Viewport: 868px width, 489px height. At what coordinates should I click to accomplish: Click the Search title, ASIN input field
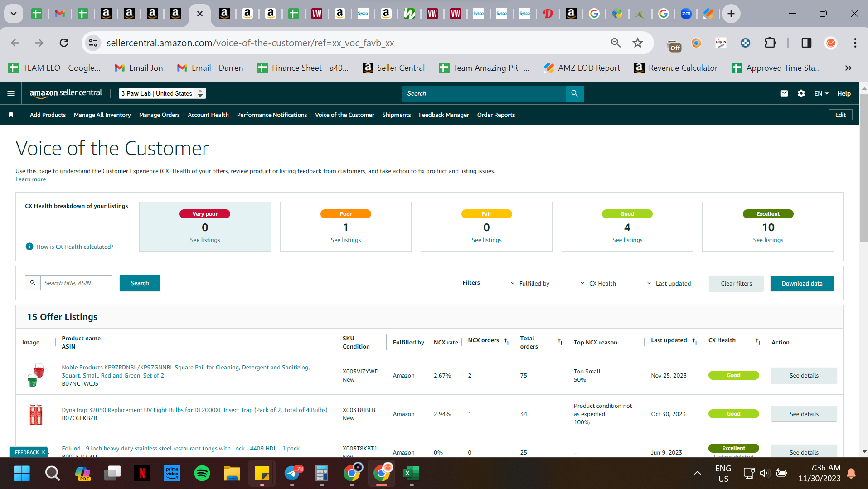tap(76, 283)
